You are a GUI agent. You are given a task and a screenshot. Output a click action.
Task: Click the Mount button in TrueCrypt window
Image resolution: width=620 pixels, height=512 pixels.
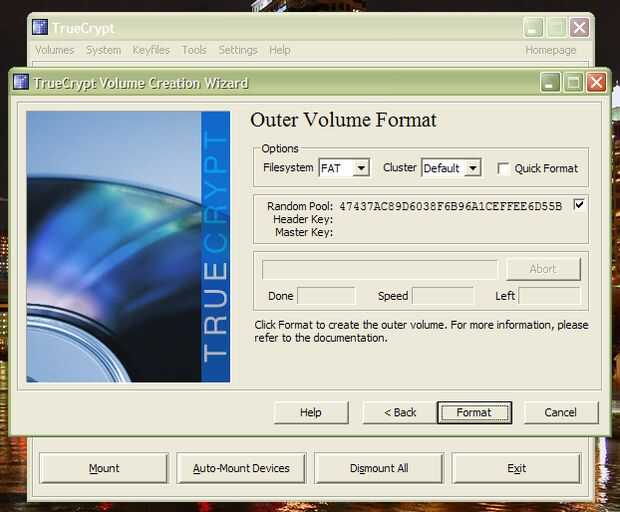click(104, 468)
